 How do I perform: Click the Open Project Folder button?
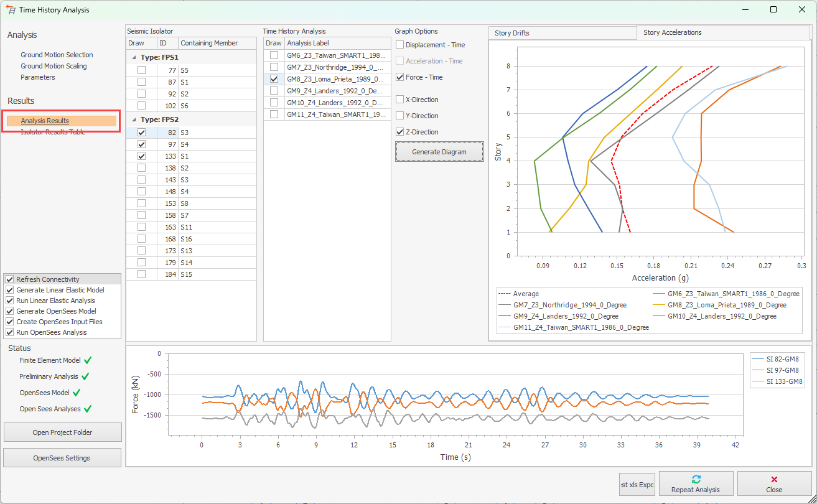point(62,432)
